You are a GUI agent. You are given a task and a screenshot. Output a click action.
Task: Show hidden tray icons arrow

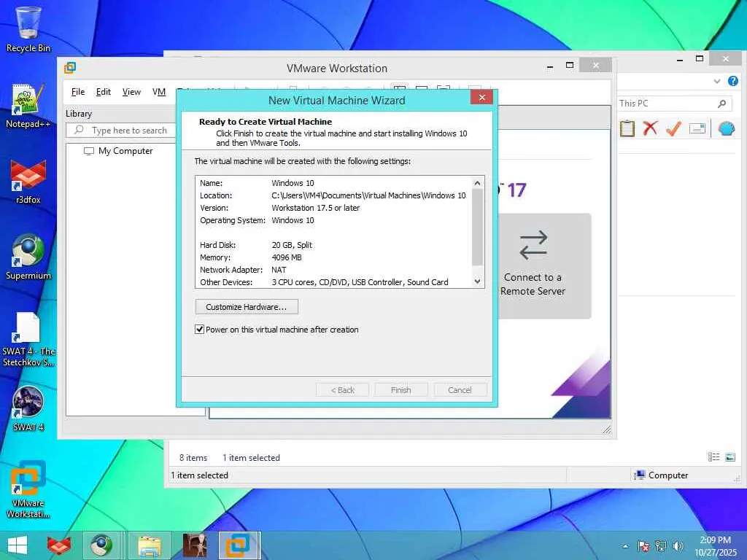[625, 546]
